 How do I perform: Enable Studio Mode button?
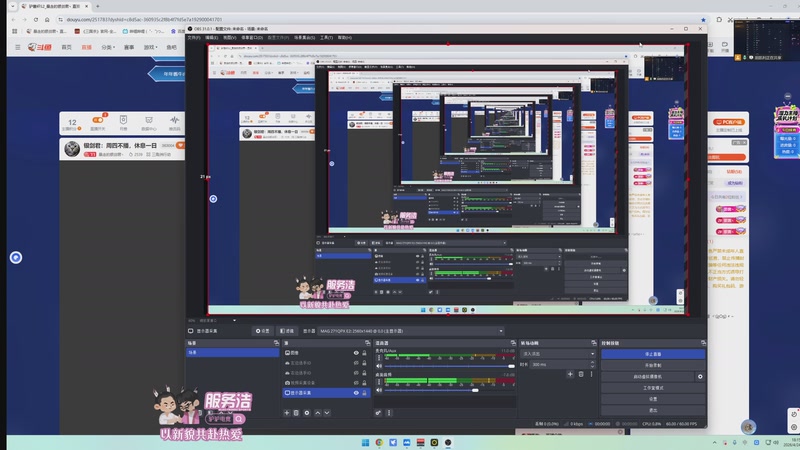pos(653,388)
